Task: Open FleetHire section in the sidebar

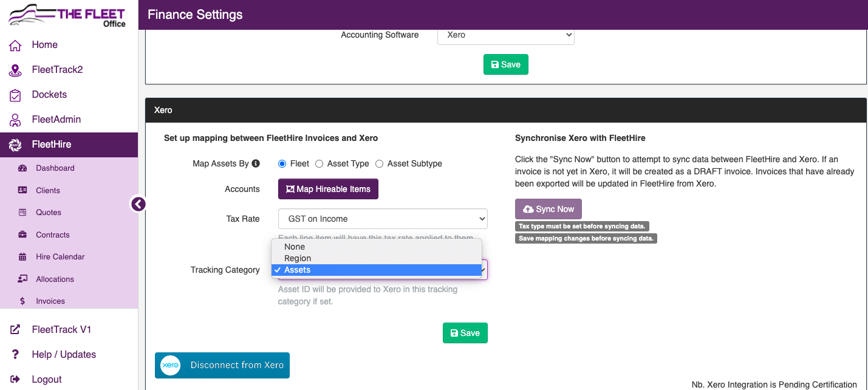Action: [x=69, y=145]
